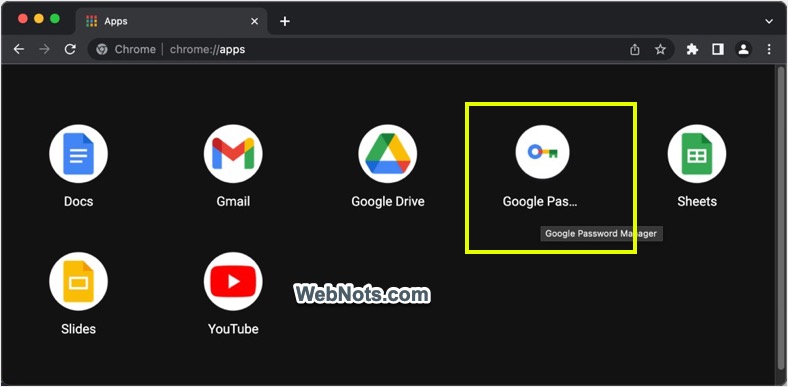Bookmark this tab with star icon
The image size is (788, 387).
[660, 49]
